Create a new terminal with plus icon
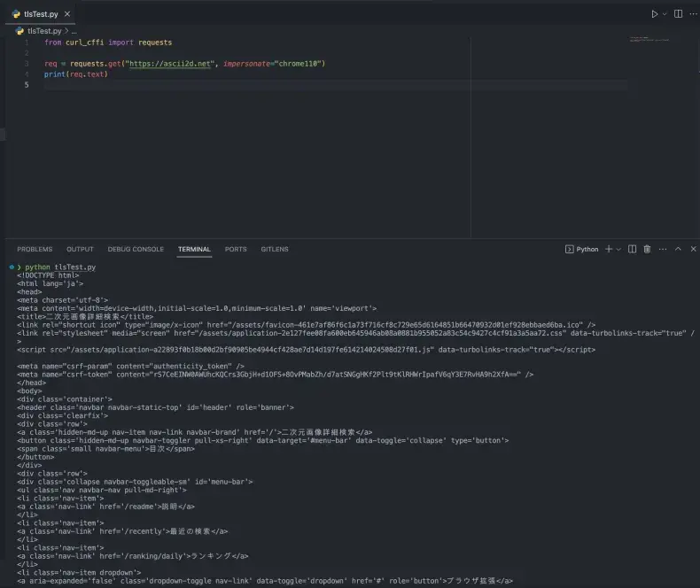The width and height of the screenshot is (700, 588). click(609, 250)
